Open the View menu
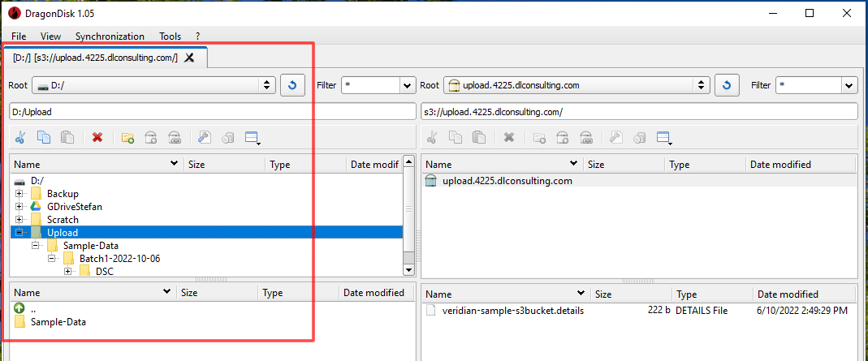This screenshot has width=868, height=361. pyautogui.click(x=51, y=36)
